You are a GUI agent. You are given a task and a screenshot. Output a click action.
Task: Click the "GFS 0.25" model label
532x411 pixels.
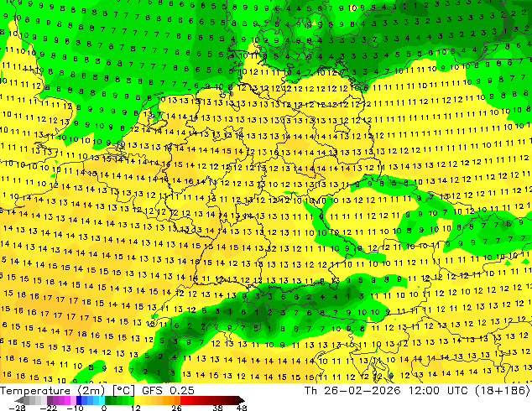click(x=168, y=391)
